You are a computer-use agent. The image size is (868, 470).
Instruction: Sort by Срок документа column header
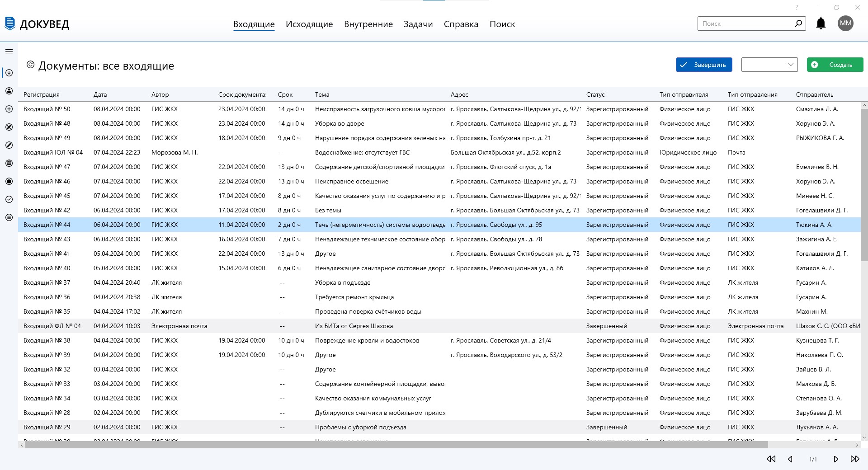pos(242,94)
